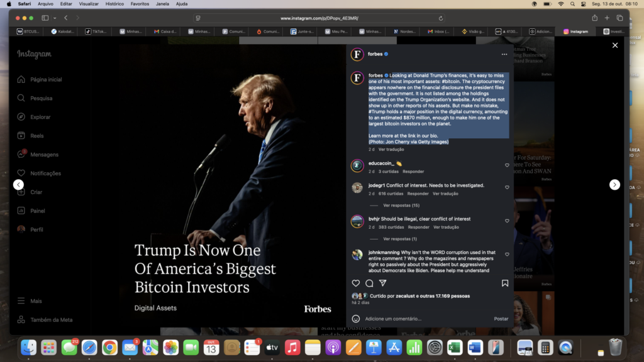Expand 'Ver respostas (15)' replies
The height and width of the screenshot is (362, 644).
click(x=401, y=206)
